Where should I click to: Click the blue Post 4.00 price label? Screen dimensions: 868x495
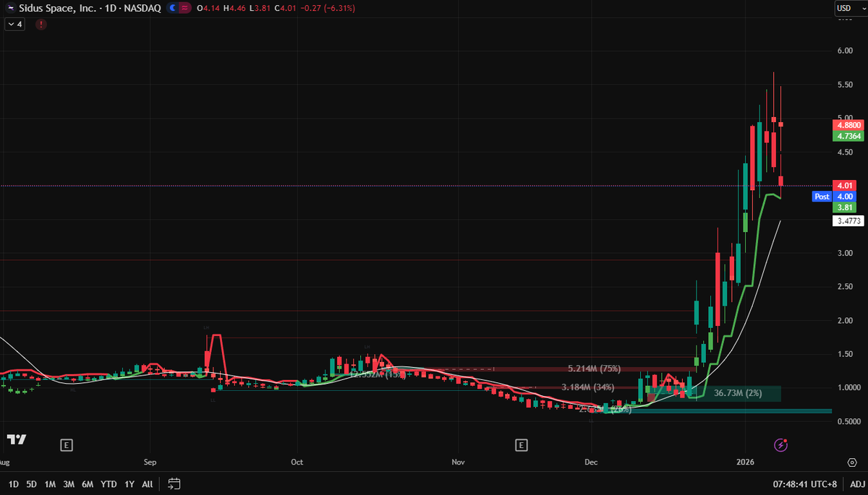pyautogui.click(x=834, y=197)
